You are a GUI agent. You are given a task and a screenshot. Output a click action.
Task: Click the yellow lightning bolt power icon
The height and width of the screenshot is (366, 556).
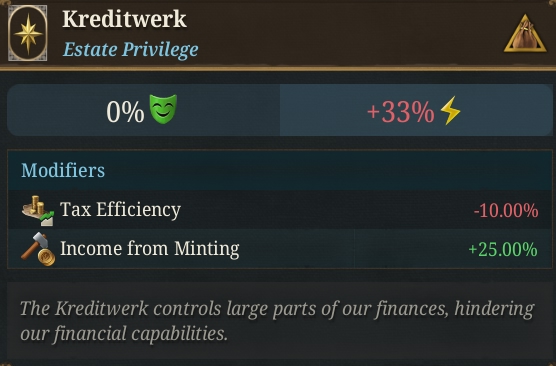click(x=450, y=111)
